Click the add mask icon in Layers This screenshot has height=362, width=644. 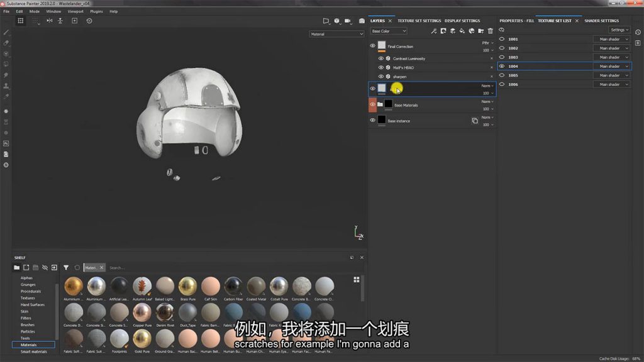coord(443,31)
